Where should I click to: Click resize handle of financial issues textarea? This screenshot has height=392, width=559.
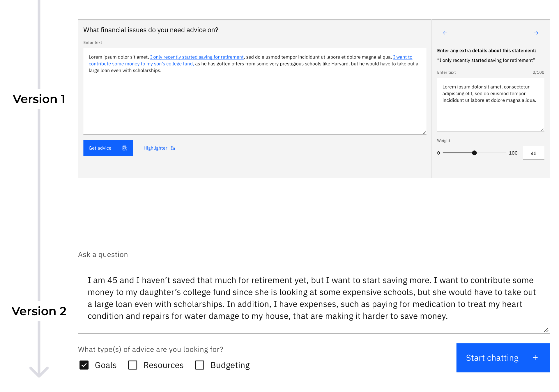tap(424, 132)
